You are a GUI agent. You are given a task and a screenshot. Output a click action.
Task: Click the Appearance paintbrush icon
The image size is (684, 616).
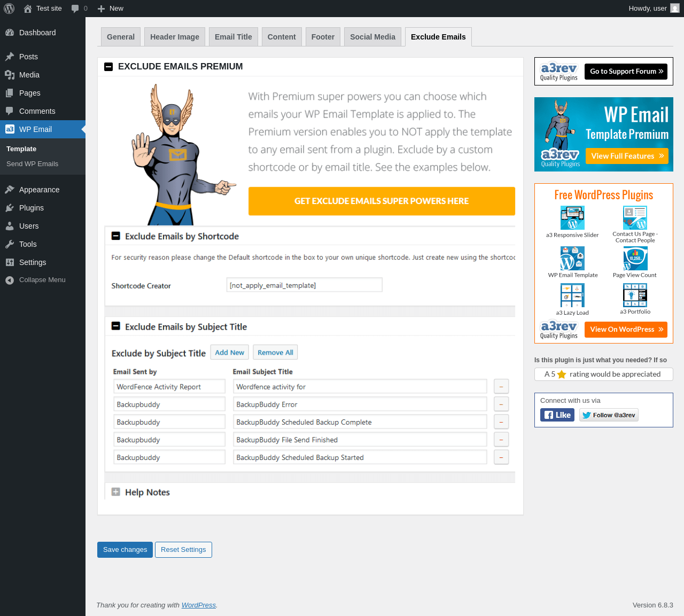pos(10,190)
